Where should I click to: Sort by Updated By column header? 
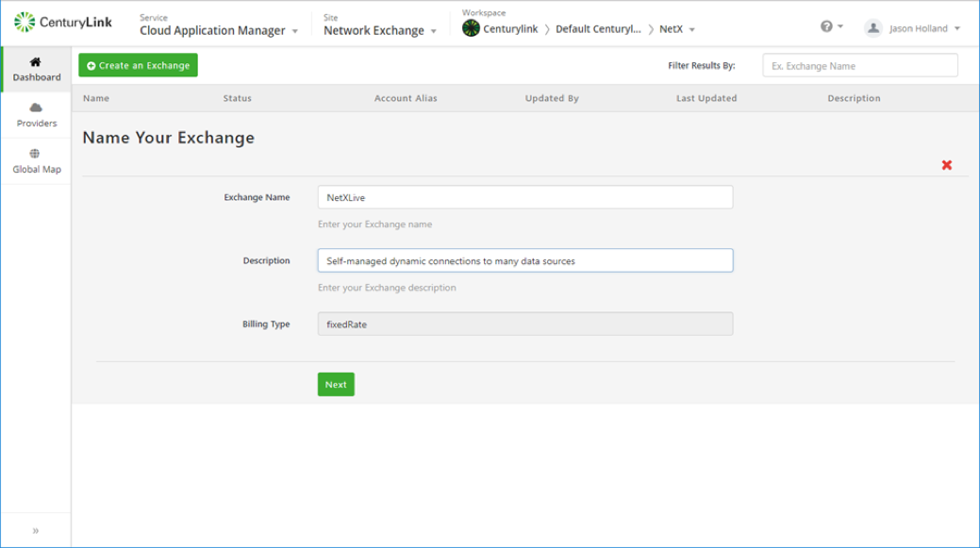tap(552, 98)
